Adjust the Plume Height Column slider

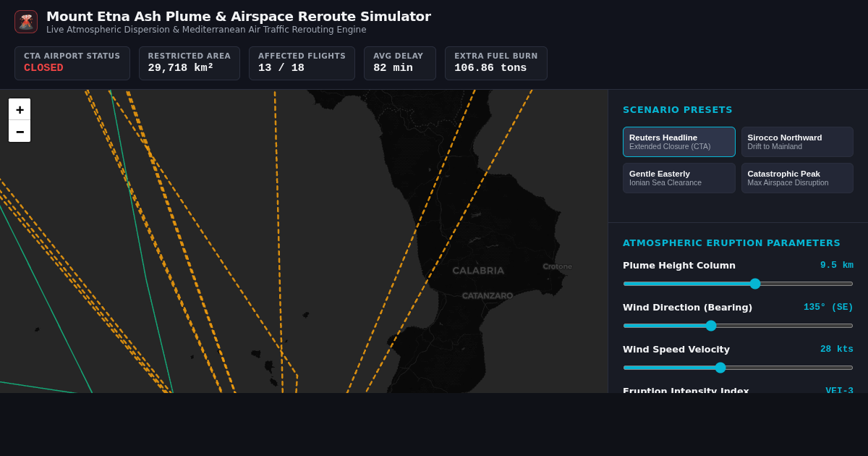[738, 284]
